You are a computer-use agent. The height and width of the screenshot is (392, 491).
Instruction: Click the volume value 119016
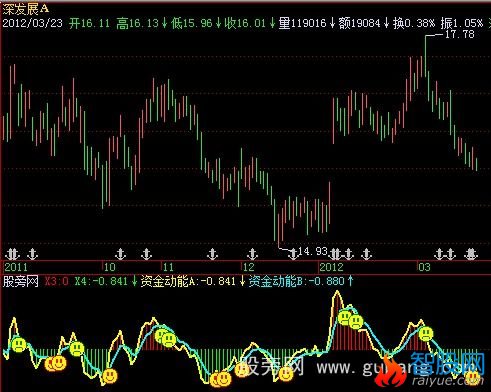[x=308, y=23]
